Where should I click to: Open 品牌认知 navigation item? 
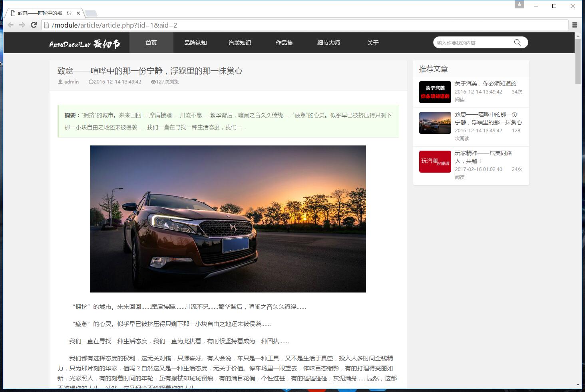point(195,43)
